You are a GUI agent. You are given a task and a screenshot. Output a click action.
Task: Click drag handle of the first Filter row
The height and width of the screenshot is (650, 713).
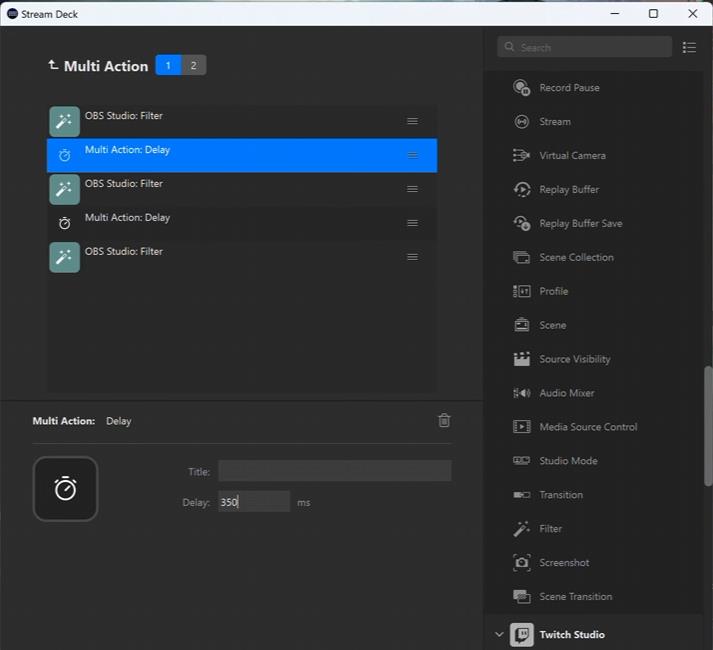tap(412, 121)
